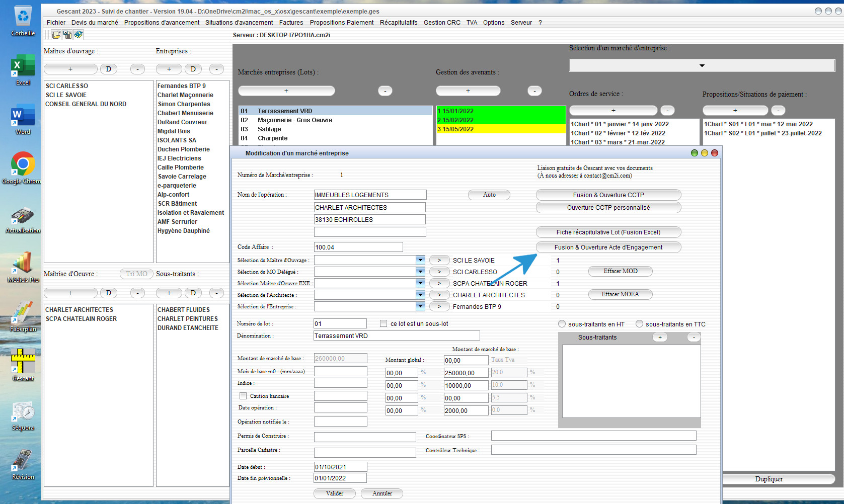Check 'ce lot est un sous-lot' box
The image size is (844, 504).
pos(383,323)
